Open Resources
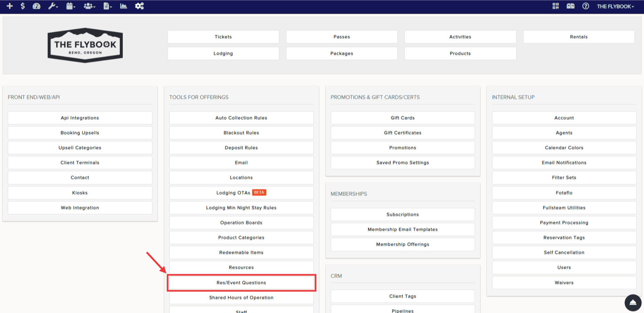Image resolution: width=644 pixels, height=313 pixels. (241, 268)
